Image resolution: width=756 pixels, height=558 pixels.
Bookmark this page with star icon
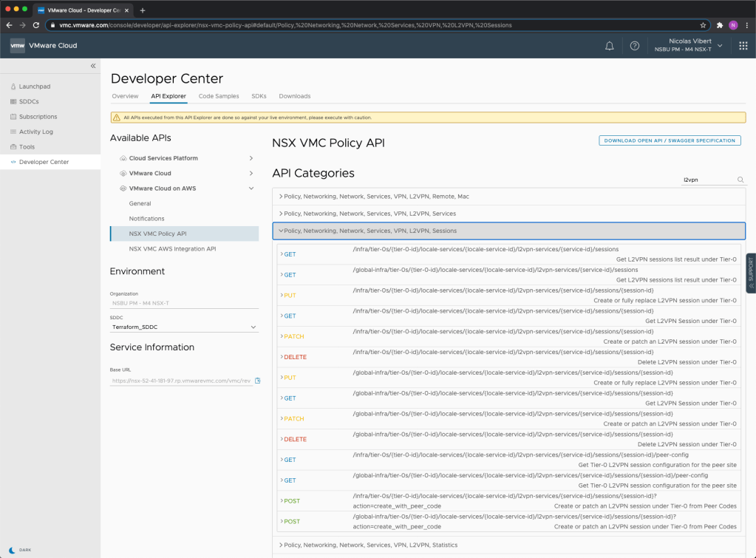tap(703, 24)
